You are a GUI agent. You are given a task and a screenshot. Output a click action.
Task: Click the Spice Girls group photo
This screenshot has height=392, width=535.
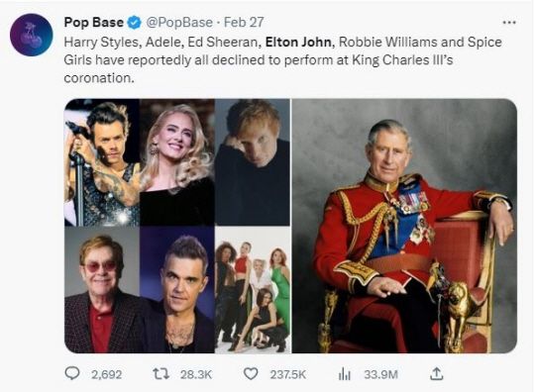pos(253,290)
